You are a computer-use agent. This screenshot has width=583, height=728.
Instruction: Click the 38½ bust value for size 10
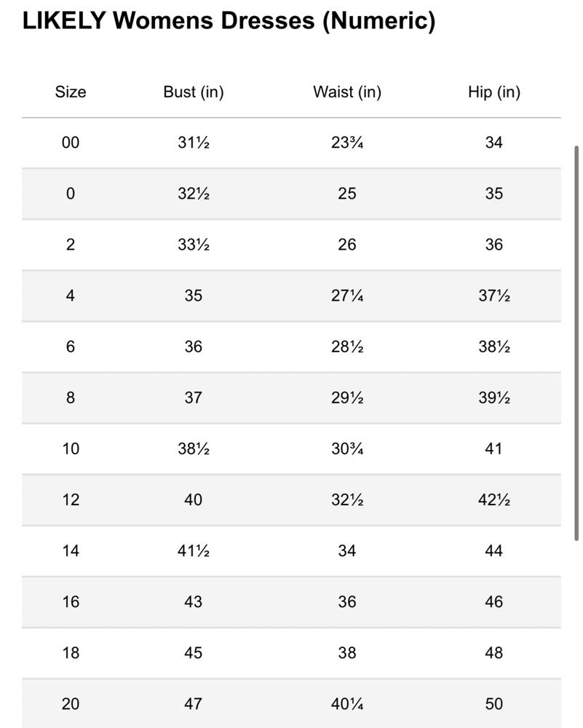[194, 449]
